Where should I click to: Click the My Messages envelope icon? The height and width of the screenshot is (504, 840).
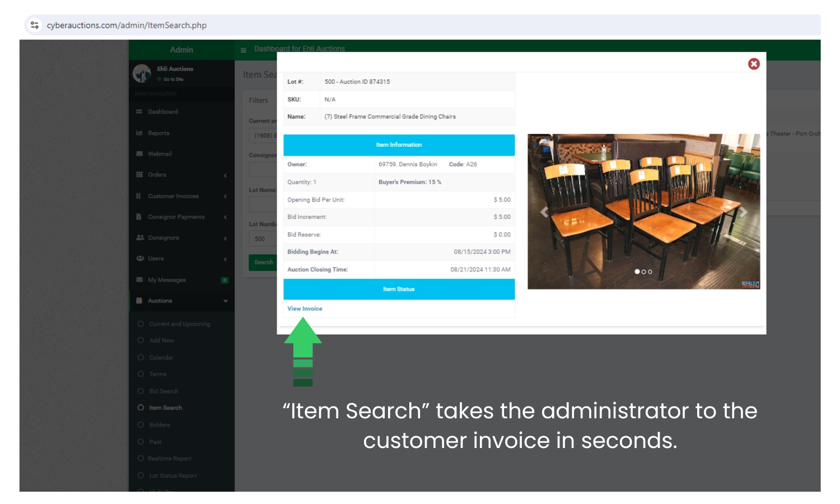tap(139, 279)
